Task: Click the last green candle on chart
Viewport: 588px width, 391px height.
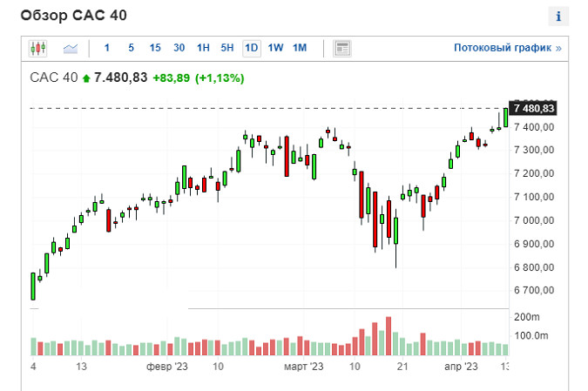Action: 505,118
